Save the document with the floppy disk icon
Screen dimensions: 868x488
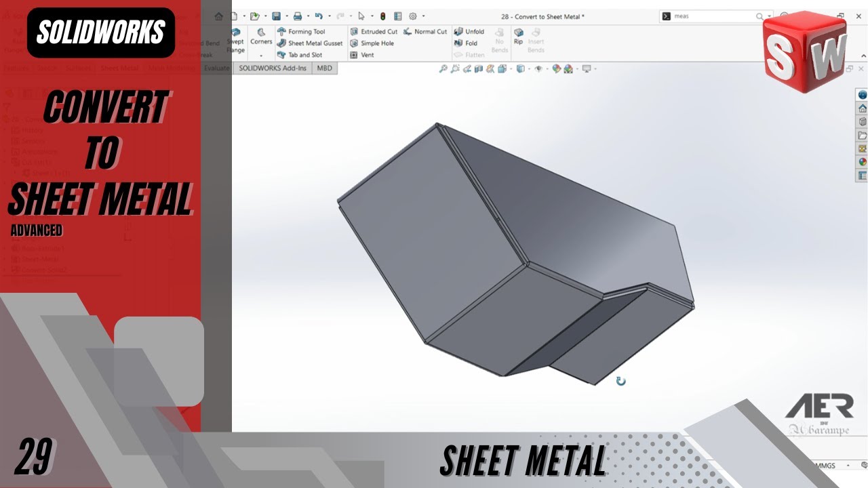(x=276, y=16)
